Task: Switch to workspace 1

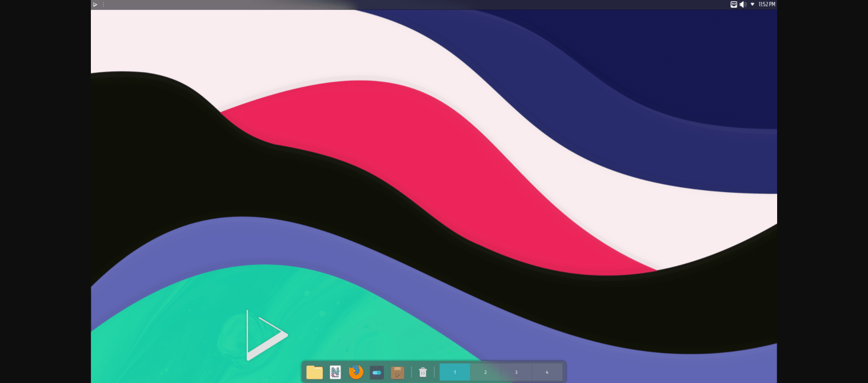Action: [455, 372]
